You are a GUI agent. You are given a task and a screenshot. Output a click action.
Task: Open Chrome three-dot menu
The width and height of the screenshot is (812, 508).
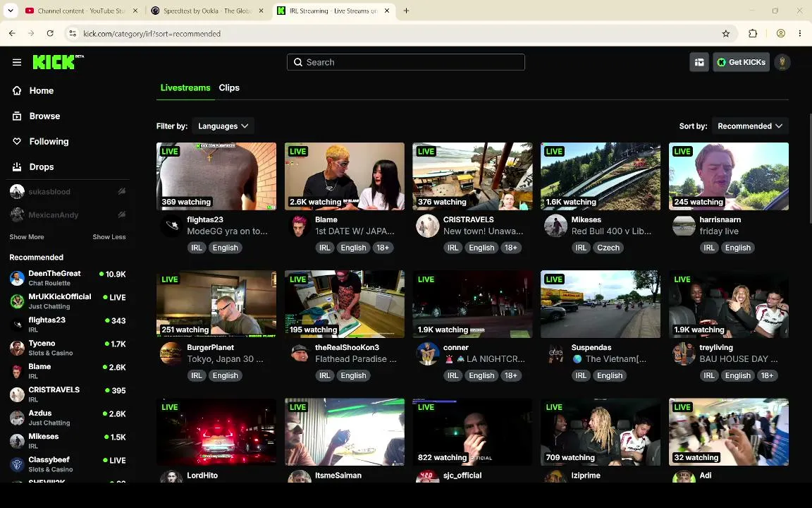800,34
